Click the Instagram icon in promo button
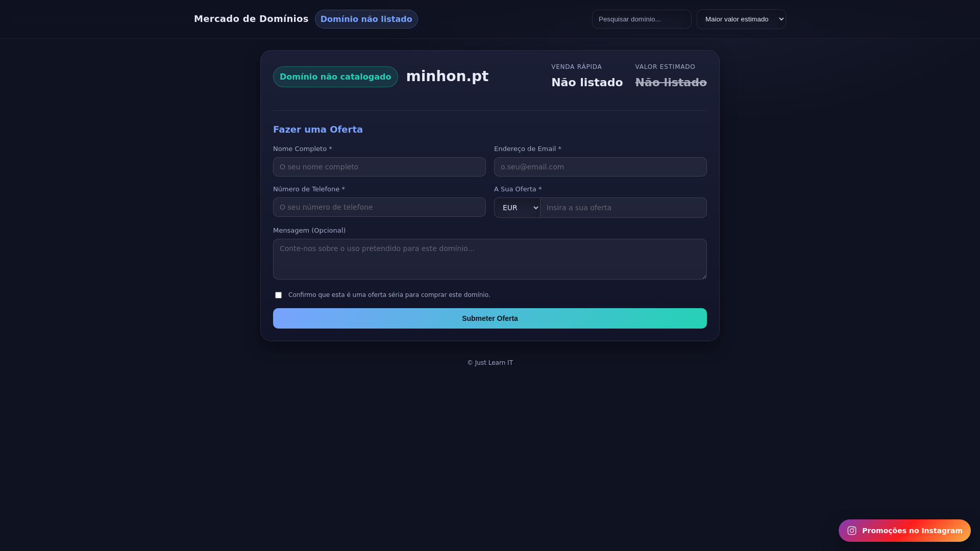The width and height of the screenshot is (980, 551). [x=852, y=531]
